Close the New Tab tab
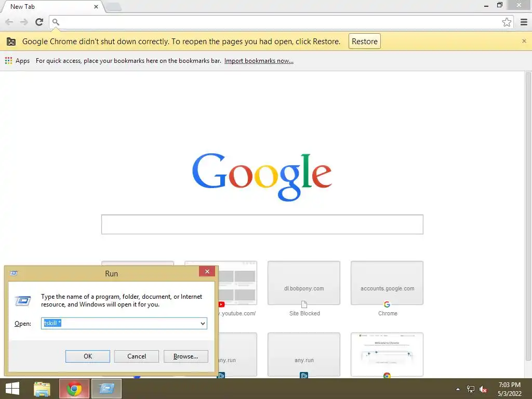The width and height of the screenshot is (532, 399). [96, 6]
